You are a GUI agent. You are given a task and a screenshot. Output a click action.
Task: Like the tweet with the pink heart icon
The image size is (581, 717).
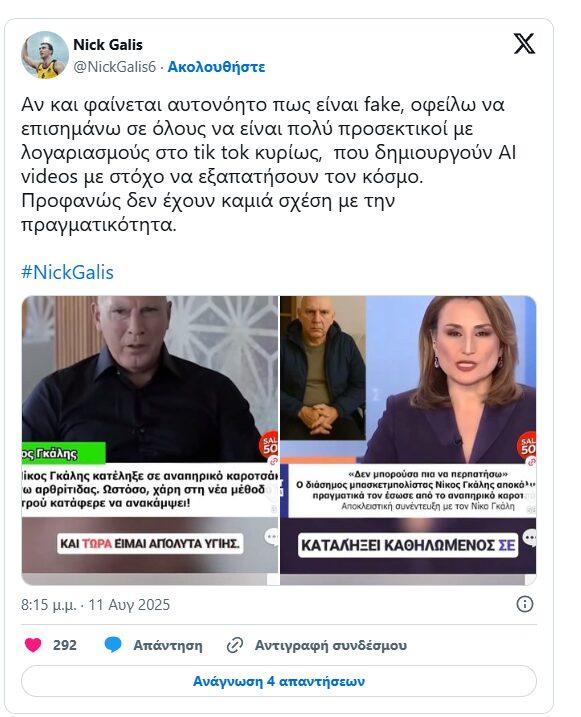33,645
